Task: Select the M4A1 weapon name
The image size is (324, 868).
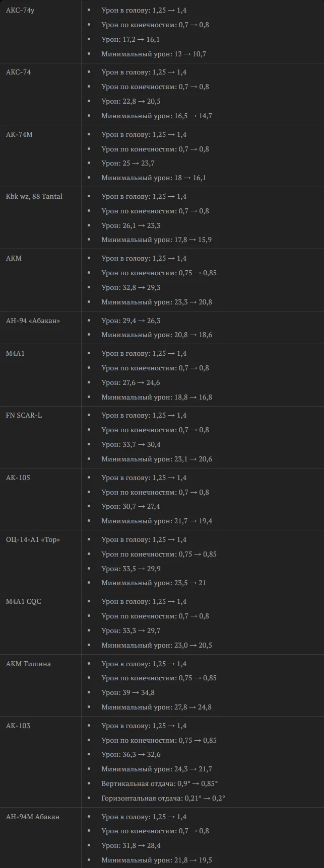Action: tap(15, 353)
